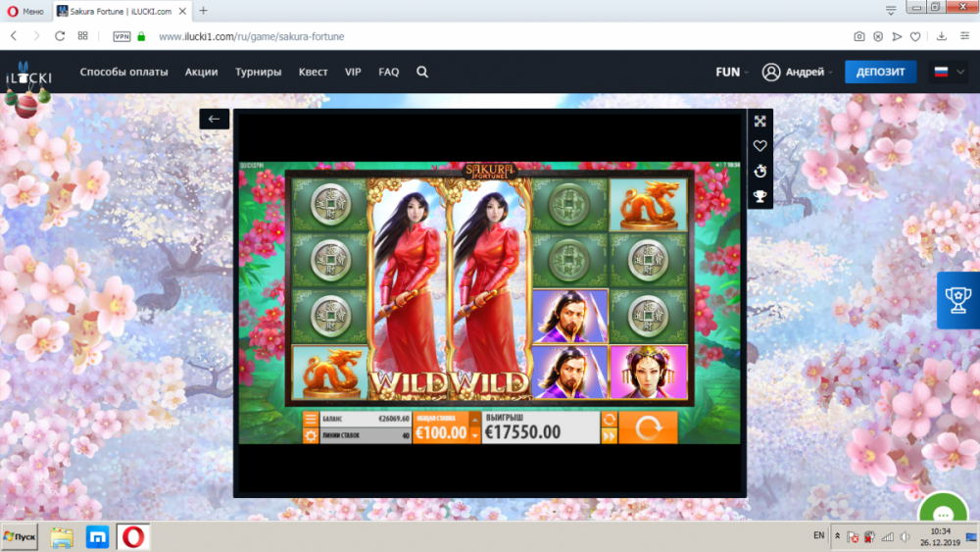This screenshot has height=552, width=980.
Task: Toggle the autoplay button in slot
Action: click(x=609, y=420)
